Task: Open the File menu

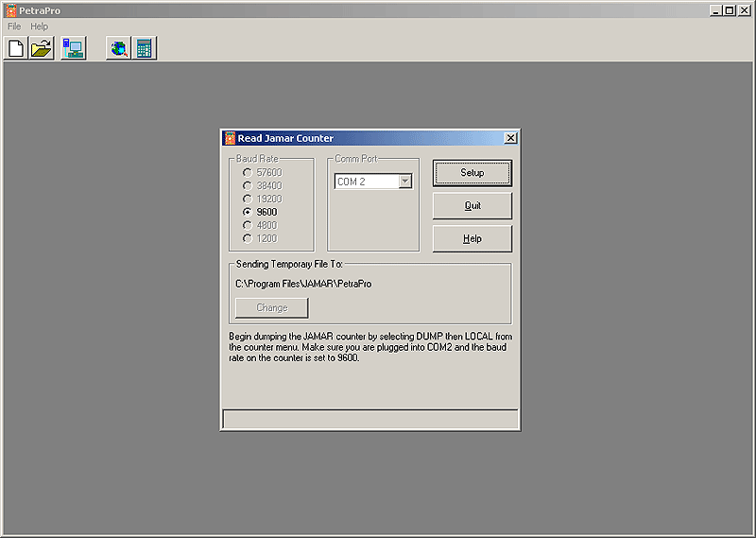Action: click(14, 26)
